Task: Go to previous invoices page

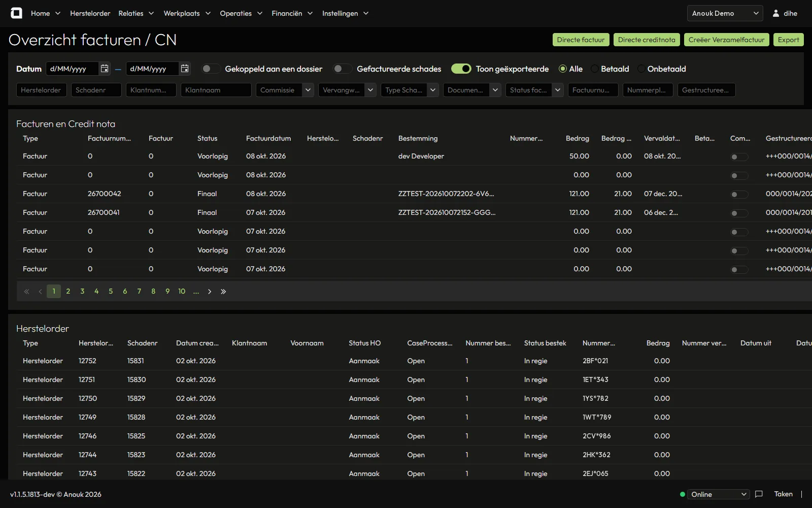Action: tap(40, 292)
